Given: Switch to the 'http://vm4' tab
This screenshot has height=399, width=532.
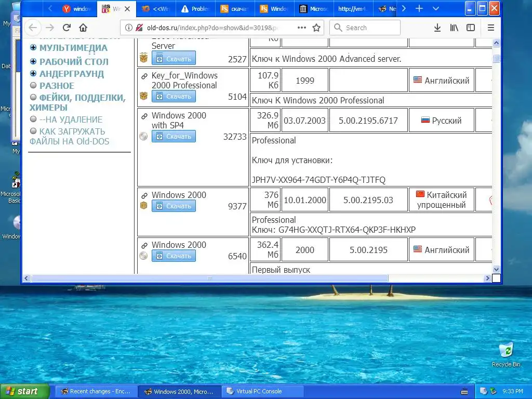Looking at the screenshot, I should pos(353,9).
